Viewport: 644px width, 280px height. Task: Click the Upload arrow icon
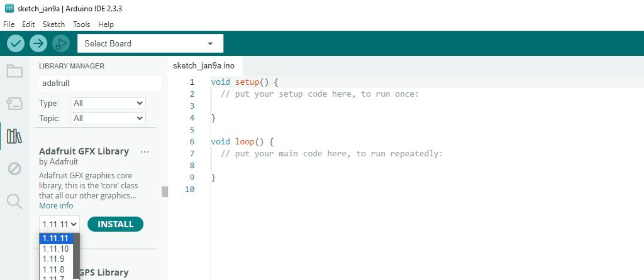point(38,43)
